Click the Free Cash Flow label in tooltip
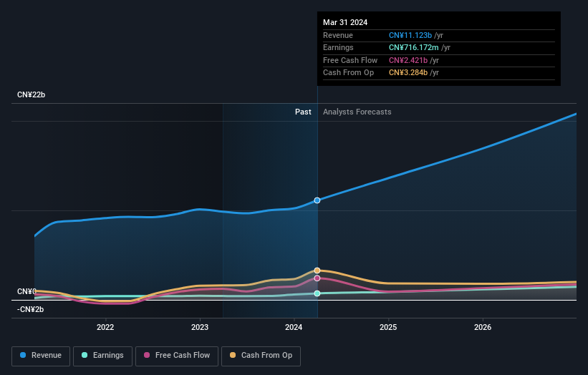 coord(350,60)
